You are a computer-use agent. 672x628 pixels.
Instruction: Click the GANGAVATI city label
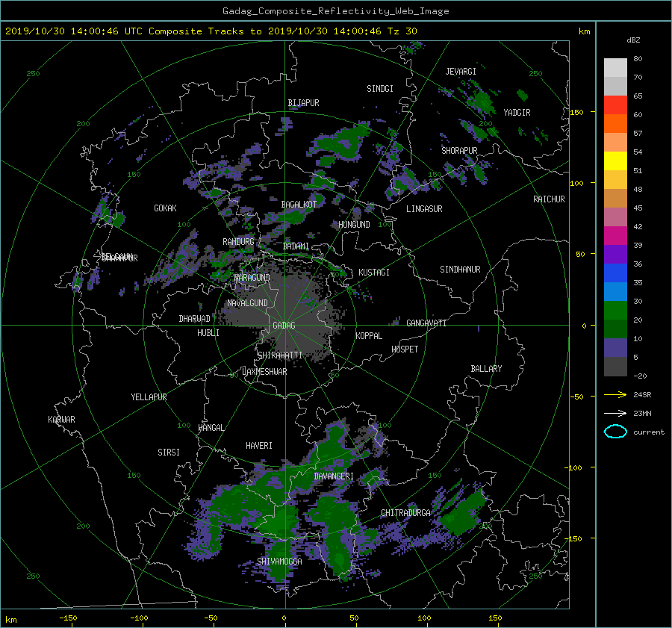(426, 323)
